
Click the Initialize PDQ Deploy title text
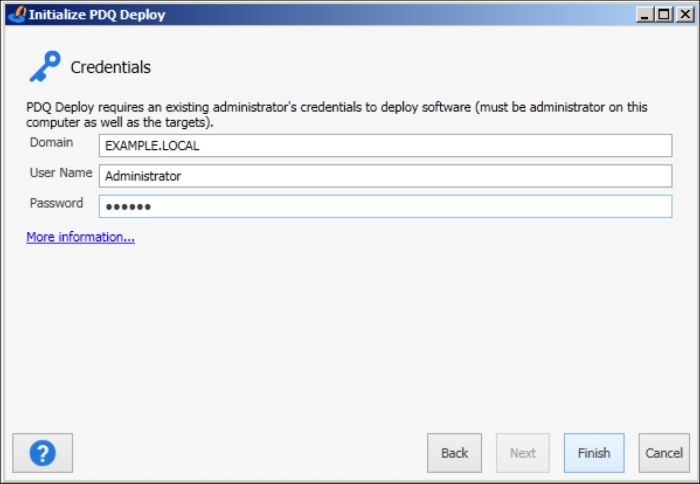click(x=97, y=15)
